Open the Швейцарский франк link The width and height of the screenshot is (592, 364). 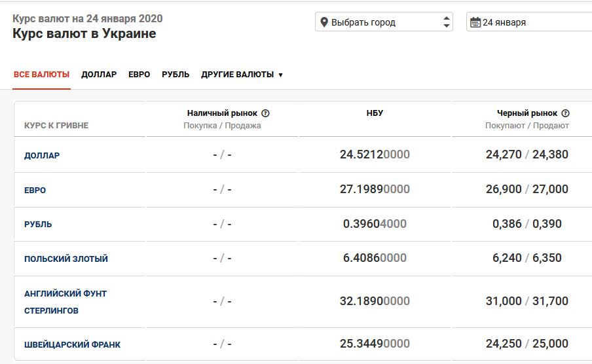72,345
